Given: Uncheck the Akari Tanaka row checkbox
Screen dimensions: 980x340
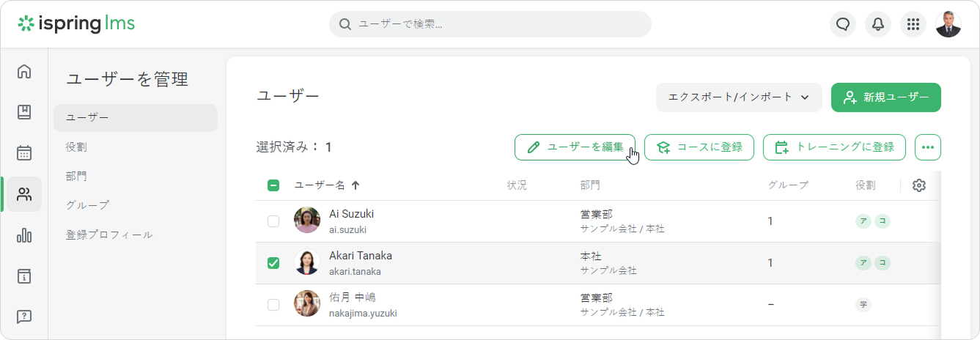Looking at the screenshot, I should tap(273, 263).
